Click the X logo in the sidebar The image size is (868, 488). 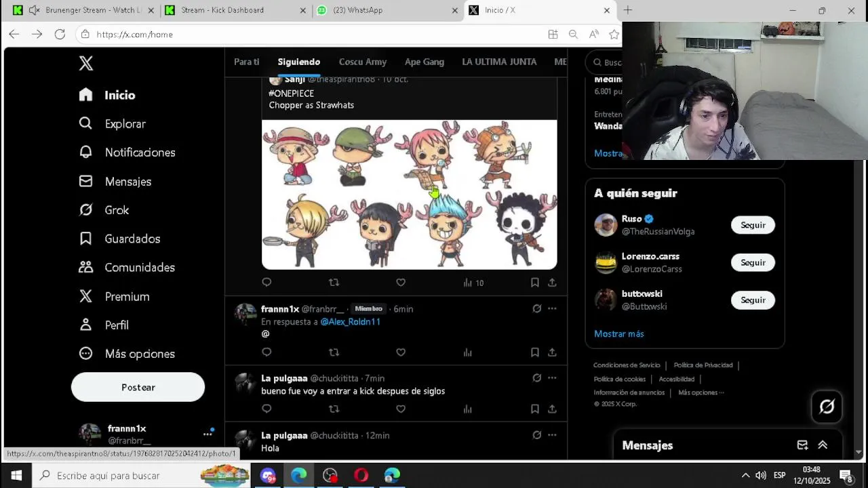(85, 63)
